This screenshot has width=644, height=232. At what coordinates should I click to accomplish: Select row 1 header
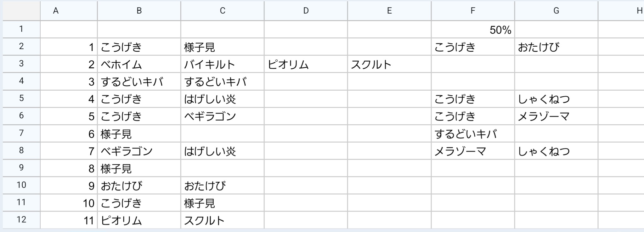[21, 29]
